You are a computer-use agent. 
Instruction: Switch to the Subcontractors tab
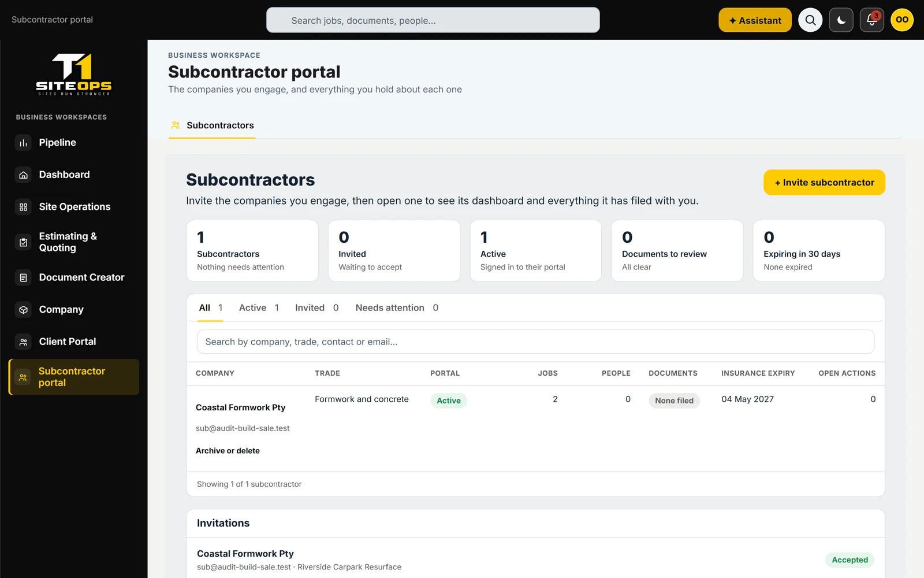[212, 125]
